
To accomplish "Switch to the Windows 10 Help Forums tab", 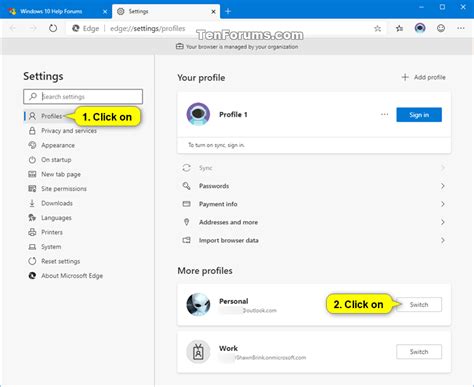I will pyautogui.click(x=56, y=11).
